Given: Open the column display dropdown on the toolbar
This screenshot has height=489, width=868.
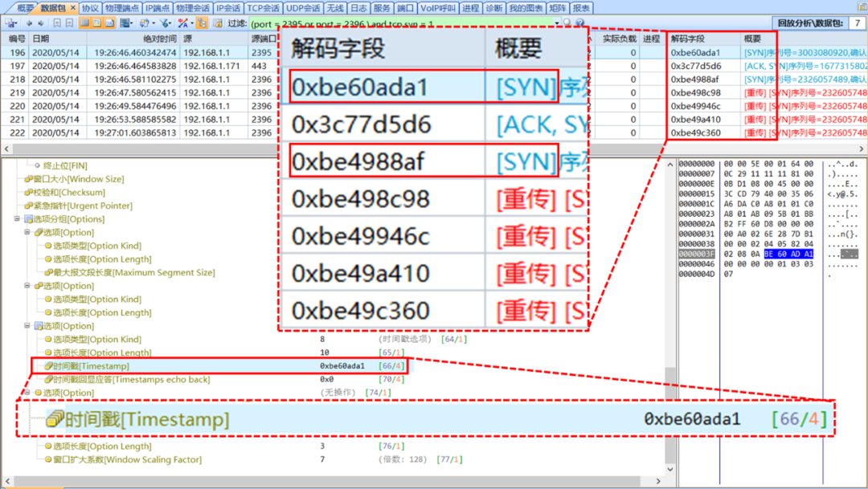Looking at the screenshot, I should 131,22.
